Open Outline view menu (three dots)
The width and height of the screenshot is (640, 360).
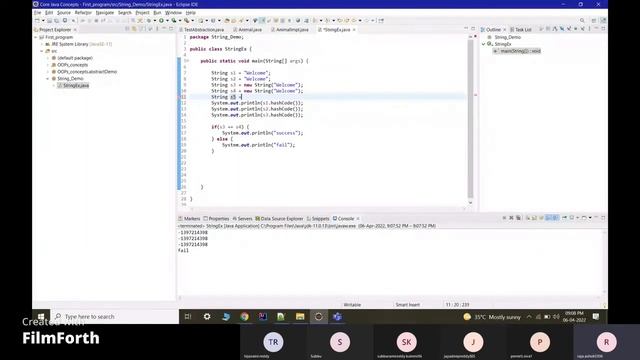coord(589,29)
